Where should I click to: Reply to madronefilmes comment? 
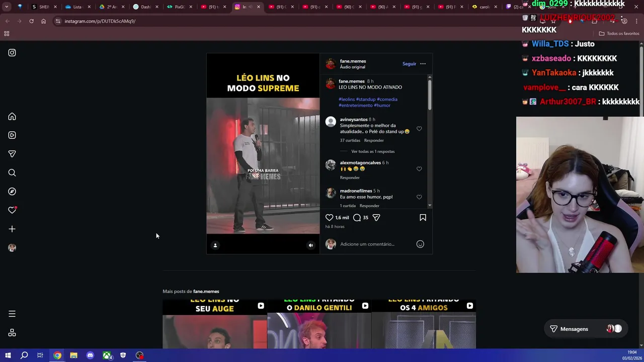click(x=369, y=206)
